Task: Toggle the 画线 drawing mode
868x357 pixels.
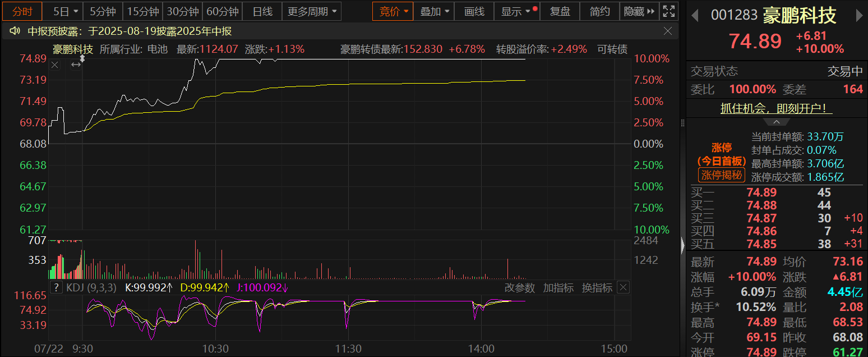Action: point(474,11)
